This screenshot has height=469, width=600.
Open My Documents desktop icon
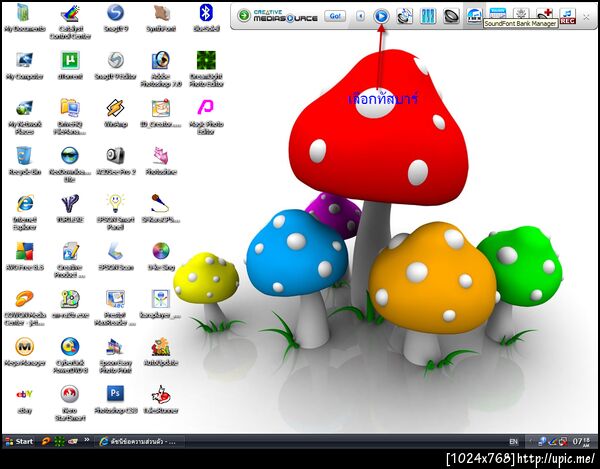[x=24, y=18]
